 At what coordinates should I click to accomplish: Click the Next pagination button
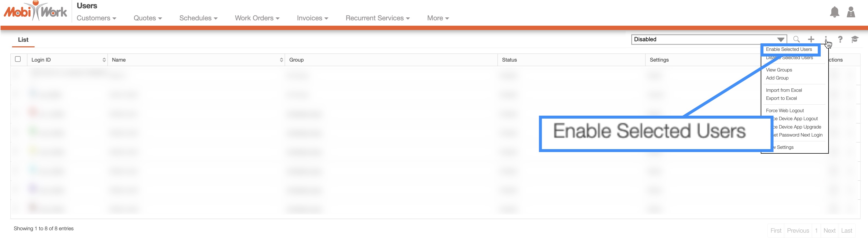829,230
